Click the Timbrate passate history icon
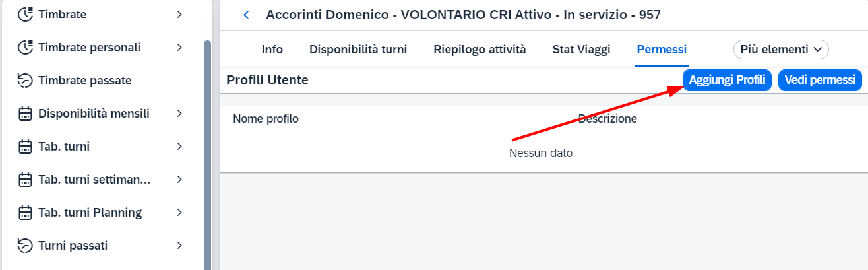Image resolution: width=868 pixels, height=270 pixels. [25, 81]
